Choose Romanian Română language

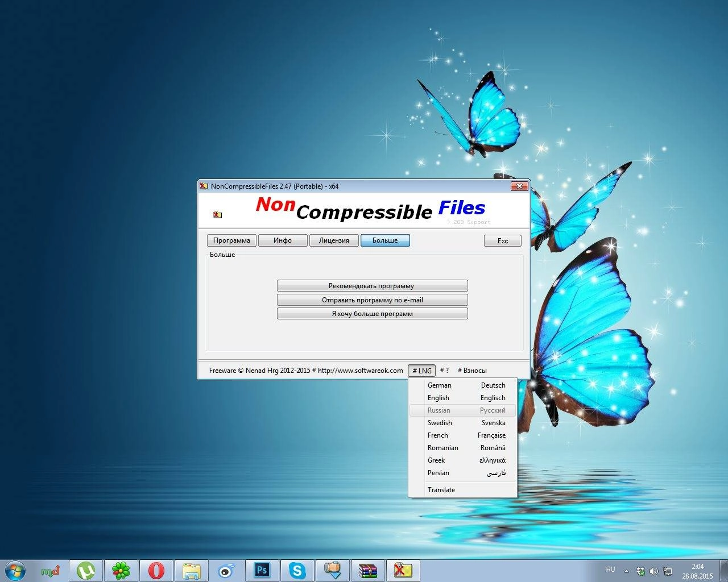click(x=462, y=448)
